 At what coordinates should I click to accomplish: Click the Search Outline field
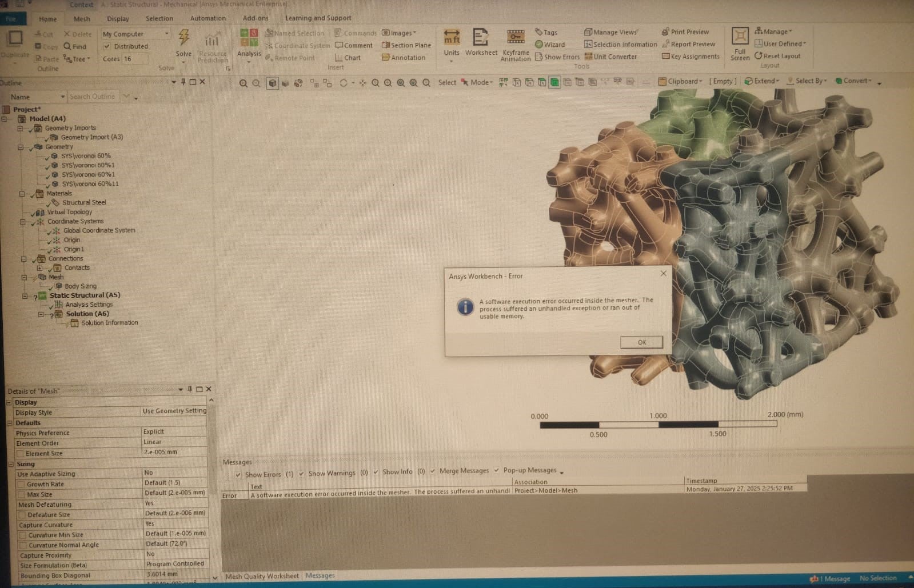93,97
